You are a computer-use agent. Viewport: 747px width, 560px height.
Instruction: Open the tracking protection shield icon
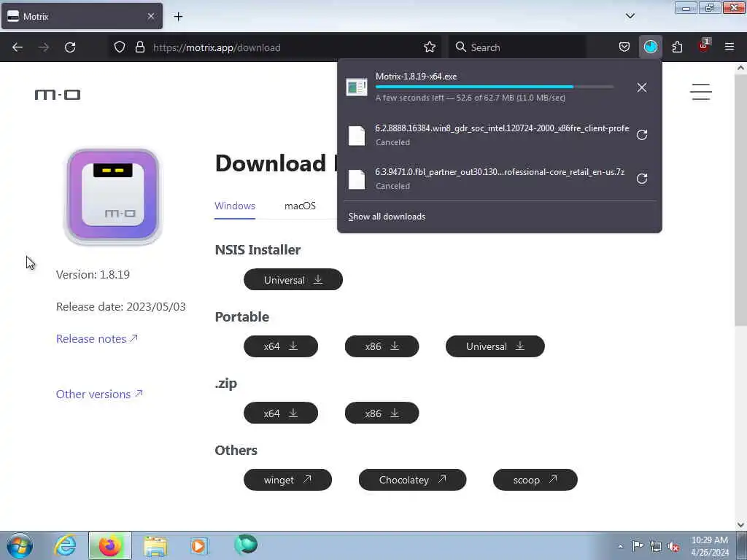120,47
